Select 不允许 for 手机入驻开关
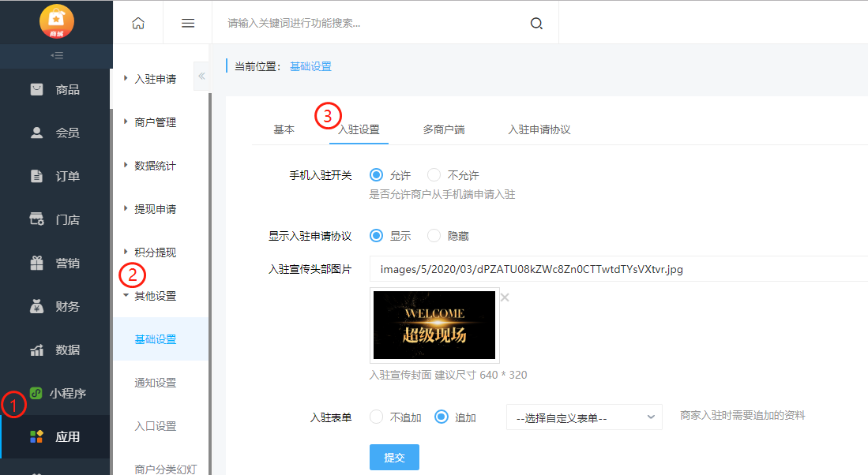This screenshot has height=475, width=868. [434, 175]
